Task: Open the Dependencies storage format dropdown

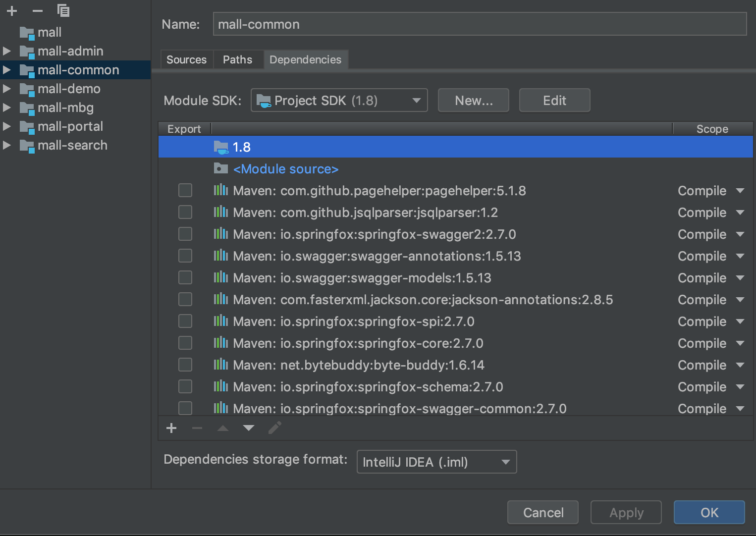Action: (x=436, y=462)
